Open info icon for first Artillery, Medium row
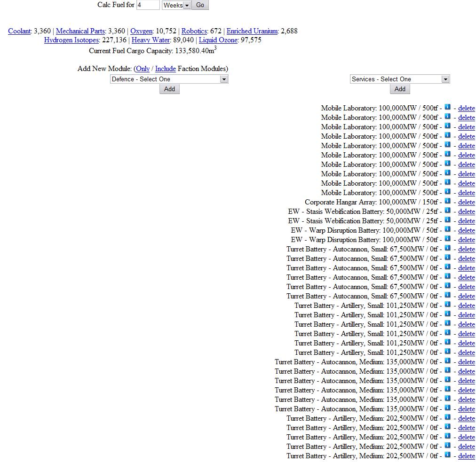Screen dimensions: 476x462 (x=447, y=417)
